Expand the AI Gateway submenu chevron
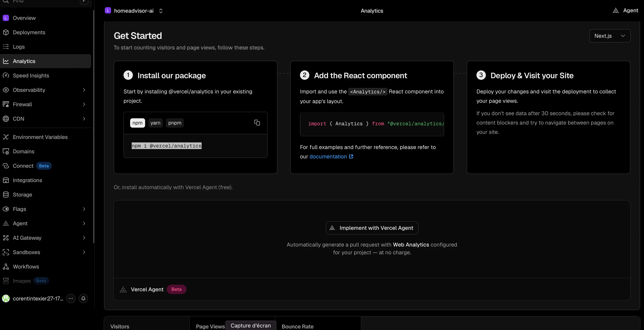This screenshot has width=644, height=330. pos(84,238)
